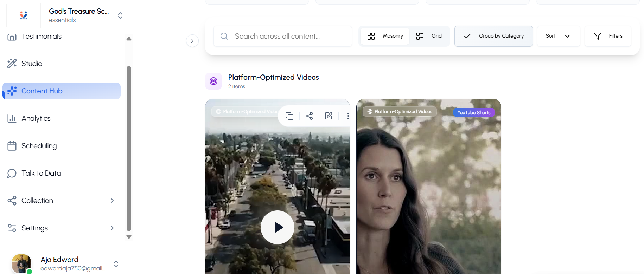Expand the Settings submenu chevron
644x274 pixels.
pos(112,228)
